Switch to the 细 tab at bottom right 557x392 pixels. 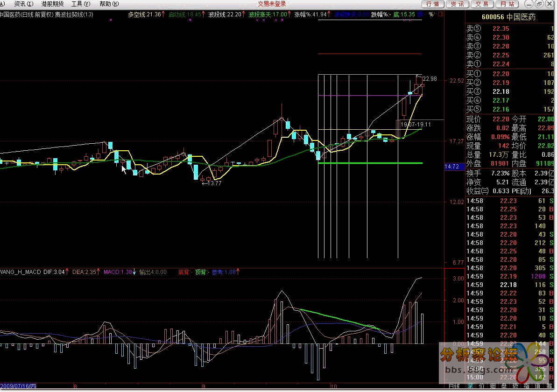(493, 386)
